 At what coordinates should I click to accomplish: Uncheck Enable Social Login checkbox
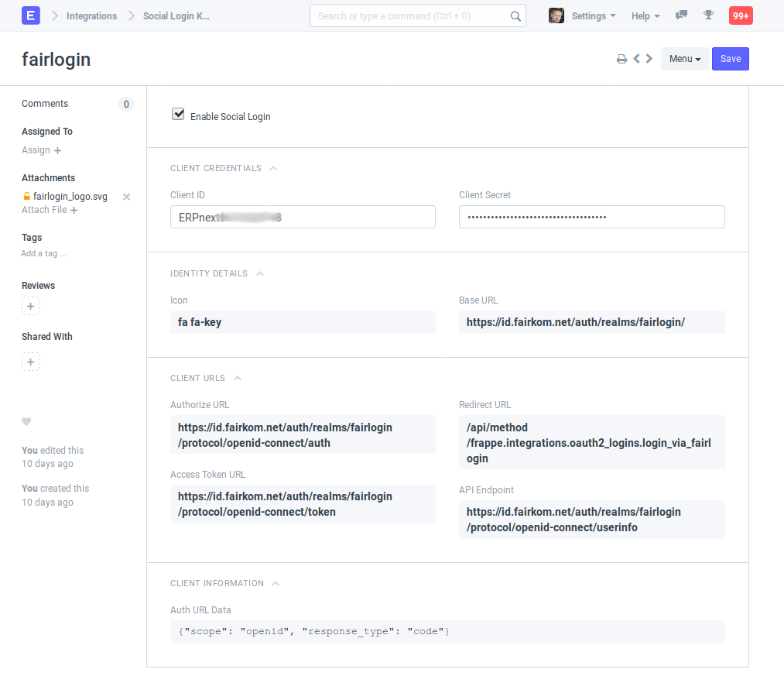click(178, 115)
